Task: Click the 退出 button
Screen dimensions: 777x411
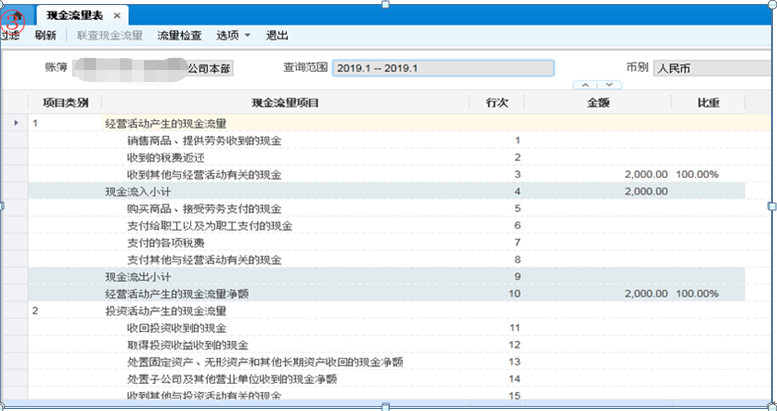Action: coord(277,36)
